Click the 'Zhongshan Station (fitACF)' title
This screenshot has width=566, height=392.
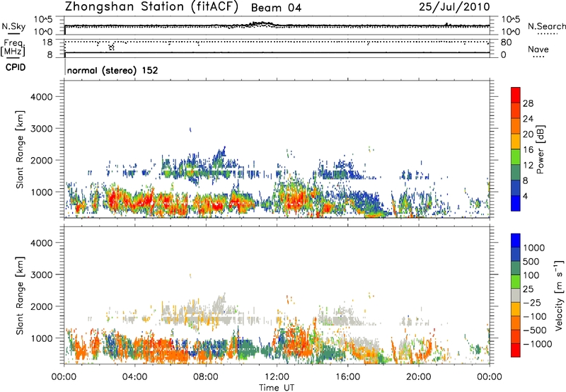pyautogui.click(x=151, y=7)
